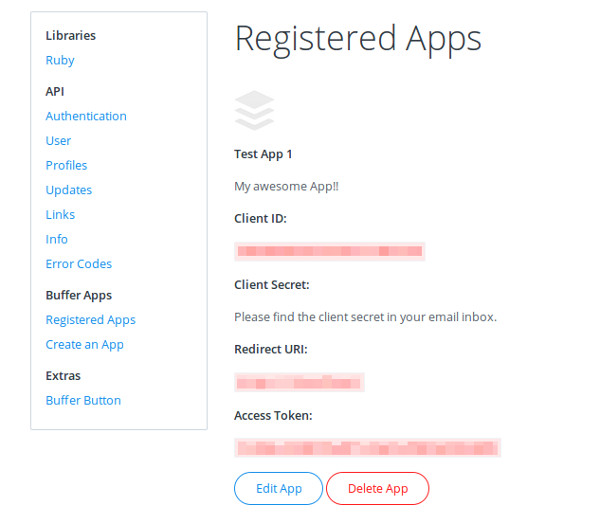Go to Authentication API docs
Viewport: 600px width, 524px height.
click(x=86, y=116)
